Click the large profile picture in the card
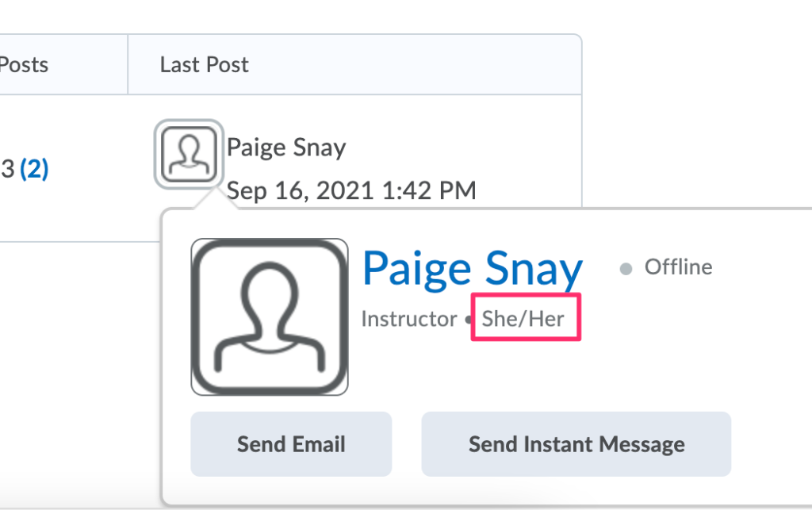This screenshot has height=510, width=812. click(x=270, y=316)
